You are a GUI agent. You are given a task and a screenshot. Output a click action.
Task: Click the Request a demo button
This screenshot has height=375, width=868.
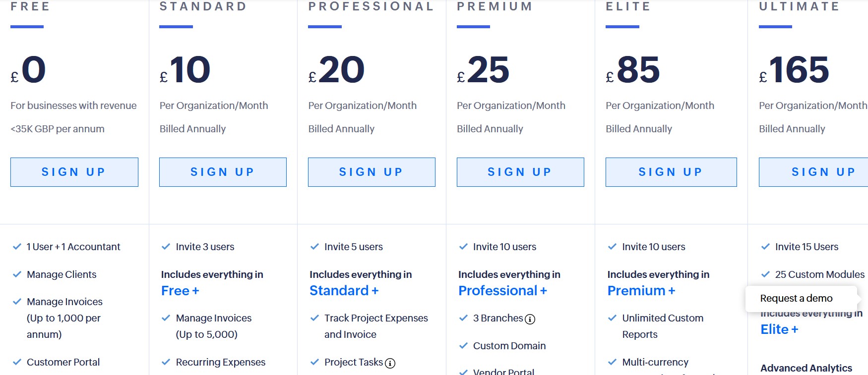(796, 298)
